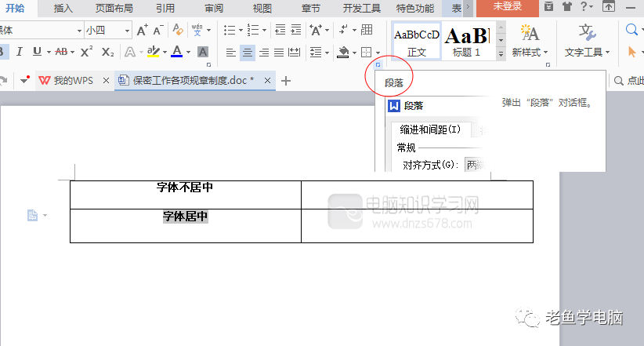Toggle justify alignment

tap(278, 53)
